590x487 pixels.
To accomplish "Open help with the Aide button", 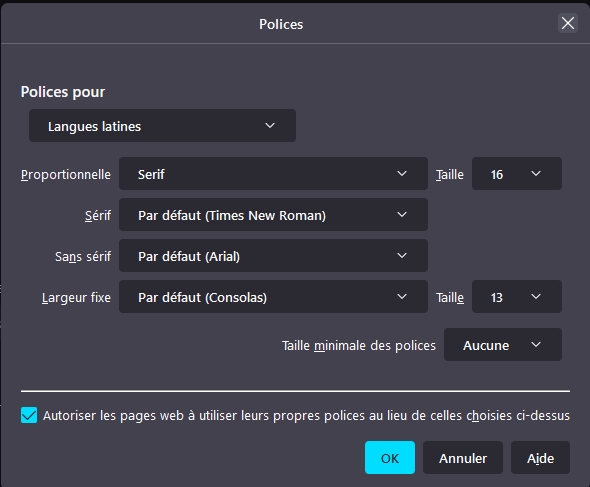I will click(540, 458).
